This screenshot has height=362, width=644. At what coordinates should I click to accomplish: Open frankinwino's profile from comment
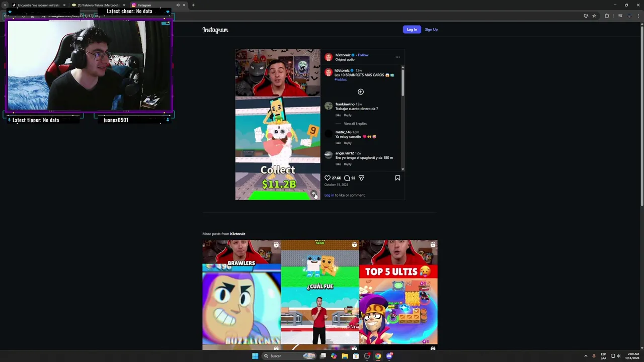(345, 104)
